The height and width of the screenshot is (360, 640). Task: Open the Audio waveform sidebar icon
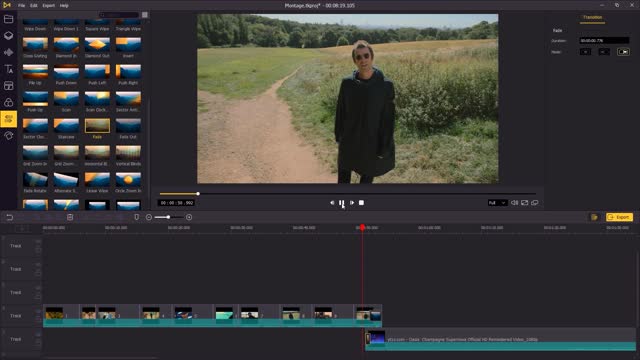pyautogui.click(x=8, y=52)
